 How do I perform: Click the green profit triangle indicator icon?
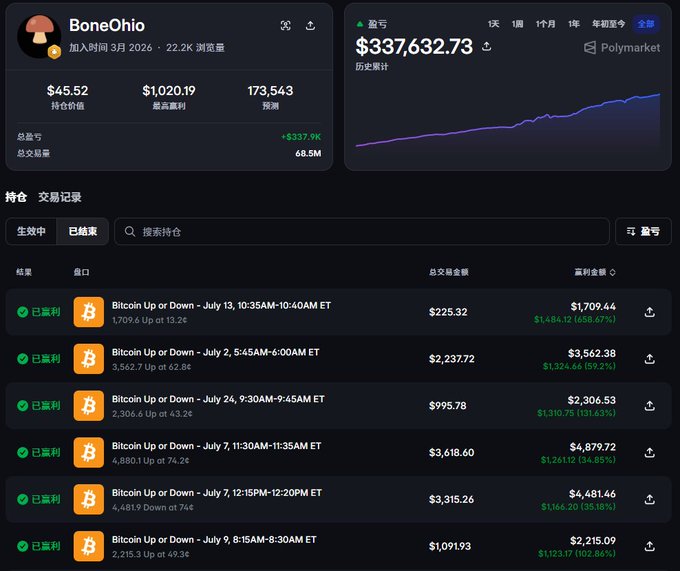[x=360, y=24]
